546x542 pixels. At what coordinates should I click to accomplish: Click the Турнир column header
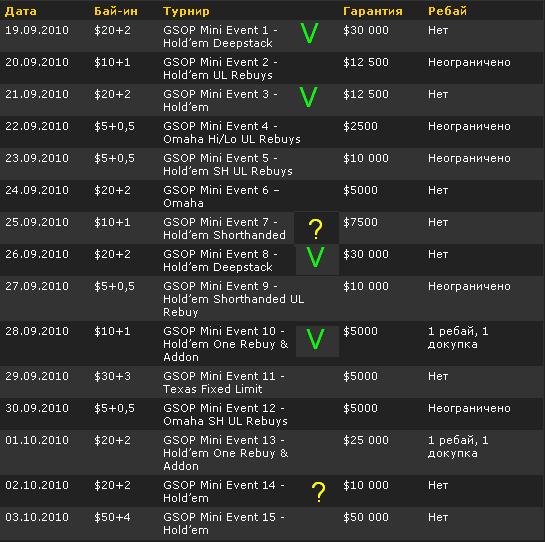[x=186, y=11]
